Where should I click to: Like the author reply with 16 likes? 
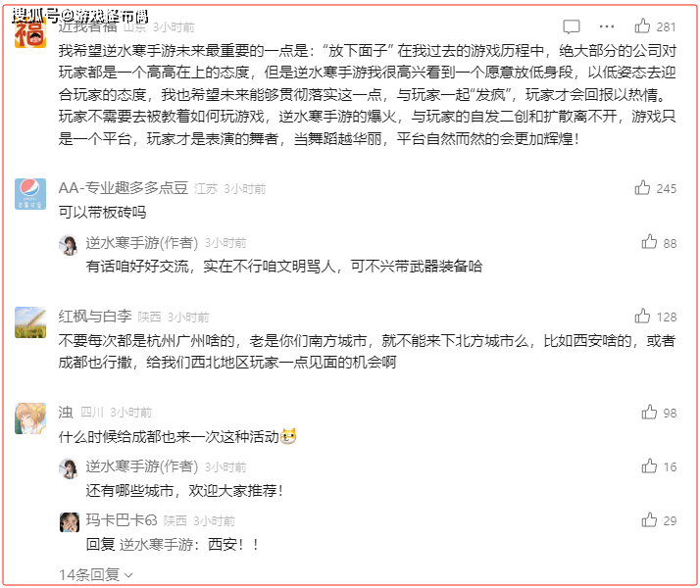649,466
